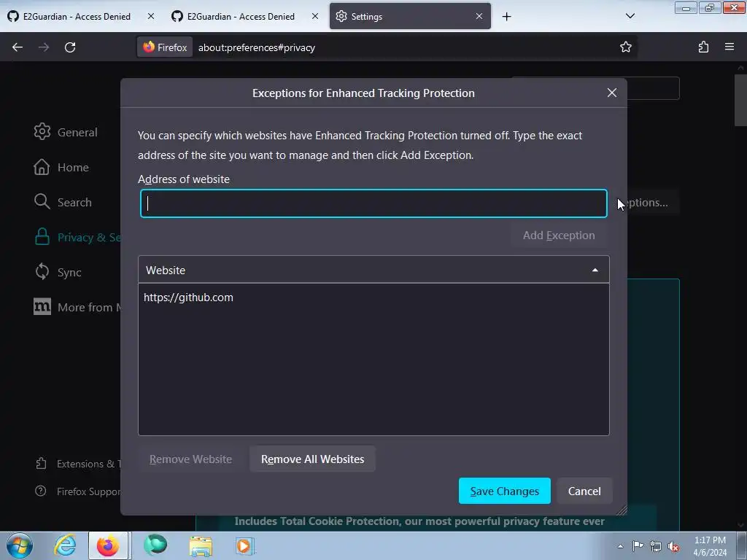Click the Privacy padlock icon

pos(42,237)
